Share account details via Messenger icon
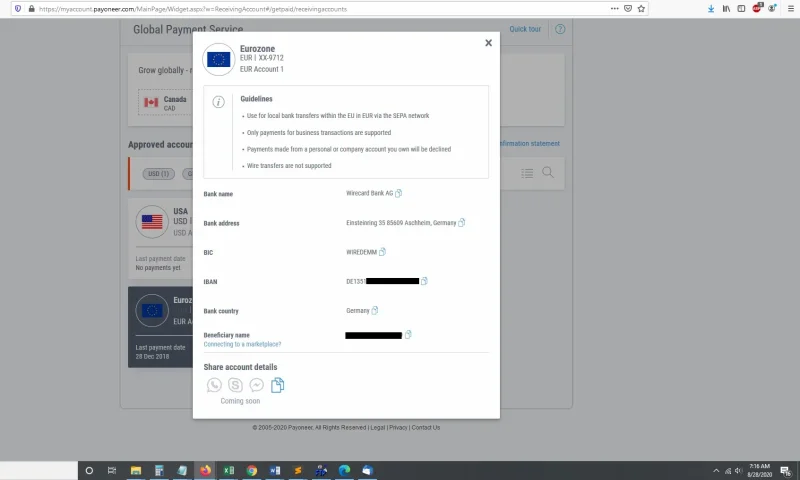Screen dimensions: 800x480 click(257, 385)
